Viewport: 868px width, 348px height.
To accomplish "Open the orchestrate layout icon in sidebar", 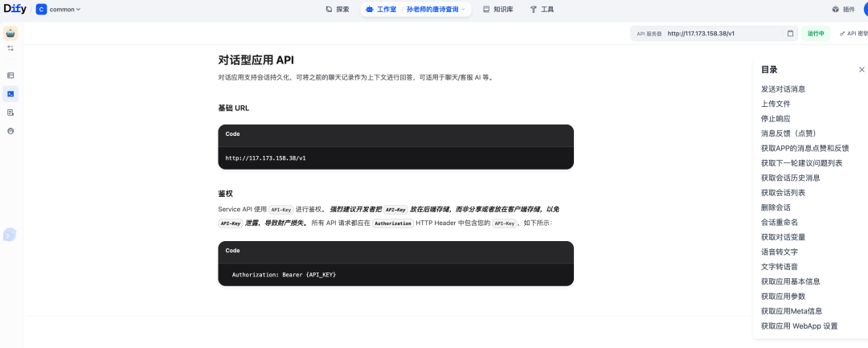I will coord(10,76).
